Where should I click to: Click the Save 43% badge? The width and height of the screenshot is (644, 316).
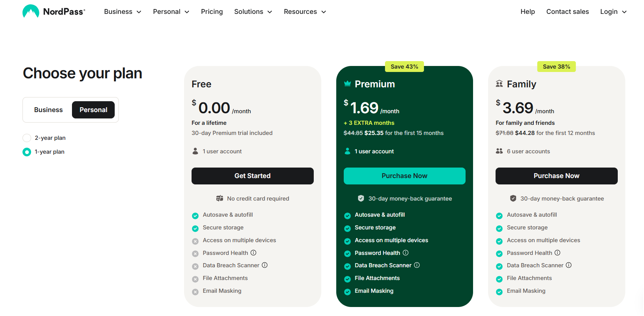tap(404, 67)
